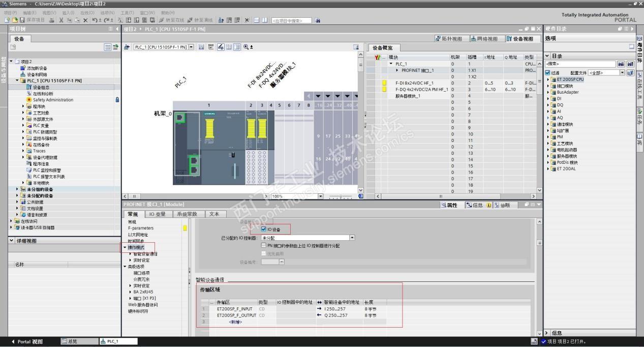Screen dimensions: 644x347
Task: Expand the 智能设备通信 navigation node
Action: click(130, 253)
